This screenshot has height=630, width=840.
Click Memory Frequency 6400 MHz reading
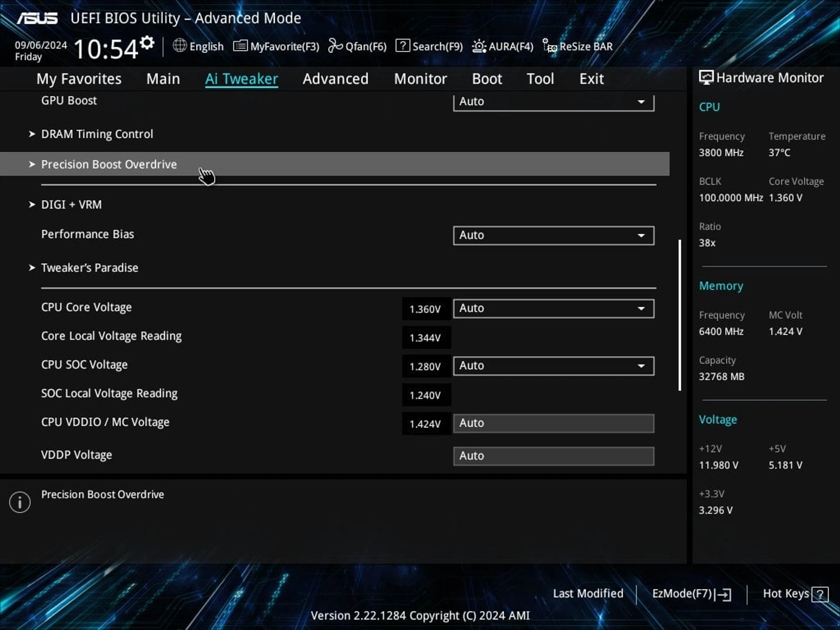721,332
